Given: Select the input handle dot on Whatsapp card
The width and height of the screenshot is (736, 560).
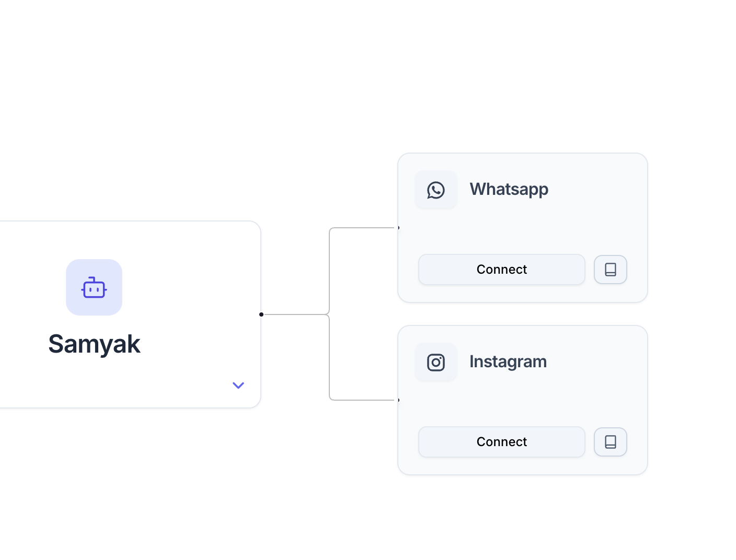Looking at the screenshot, I should point(398,228).
